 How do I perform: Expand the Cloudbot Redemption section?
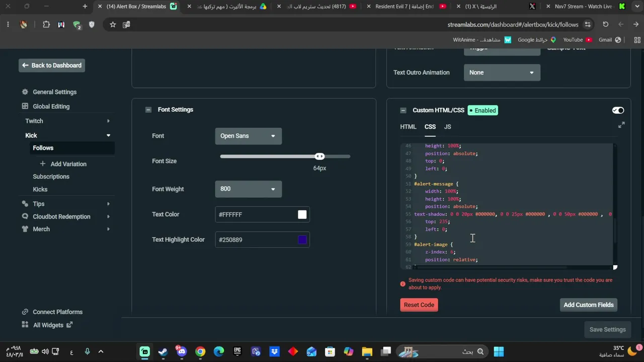click(108, 216)
